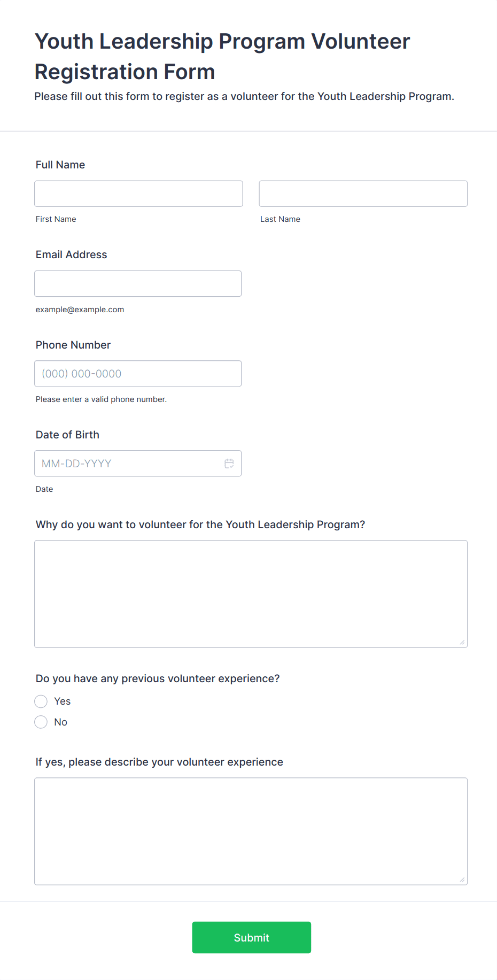Viewport: 497px width, 980px height.
Task: Click the Phone Number input box
Action: point(138,374)
